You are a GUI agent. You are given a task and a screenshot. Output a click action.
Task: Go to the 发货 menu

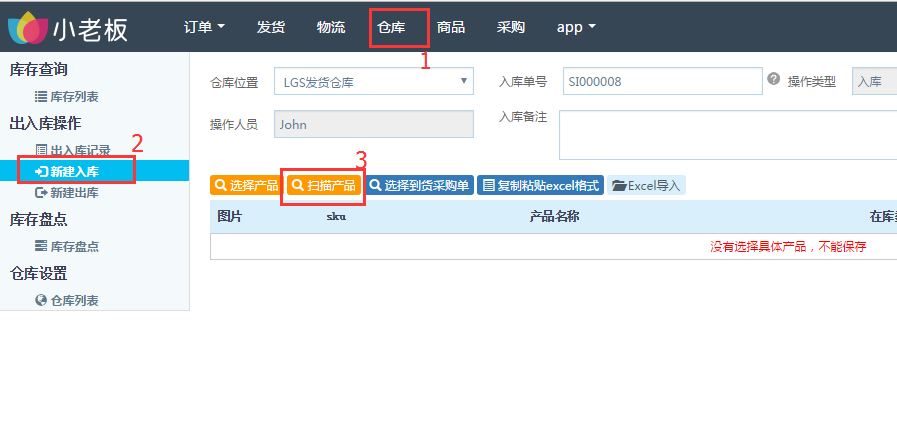pos(271,27)
